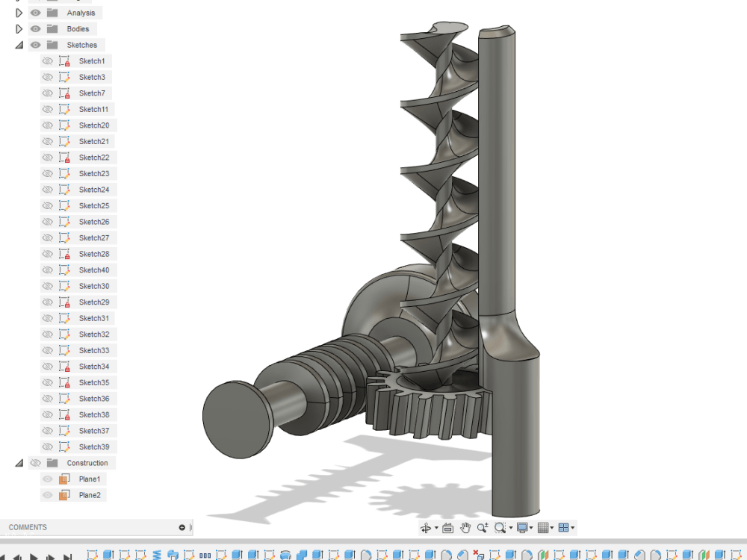Expand the Analysis folder
This screenshot has width=747, height=560.
pyautogui.click(x=19, y=13)
